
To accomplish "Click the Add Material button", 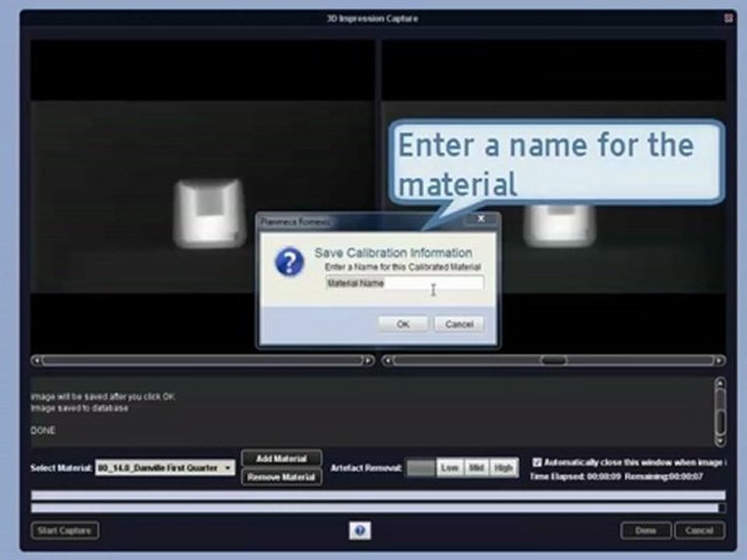I will click(x=282, y=459).
